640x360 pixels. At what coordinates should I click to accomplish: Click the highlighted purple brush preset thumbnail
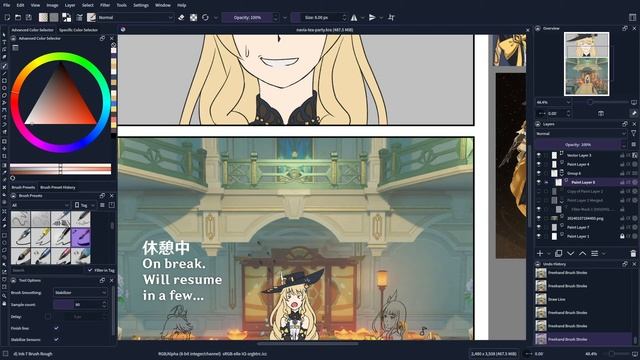[81, 238]
